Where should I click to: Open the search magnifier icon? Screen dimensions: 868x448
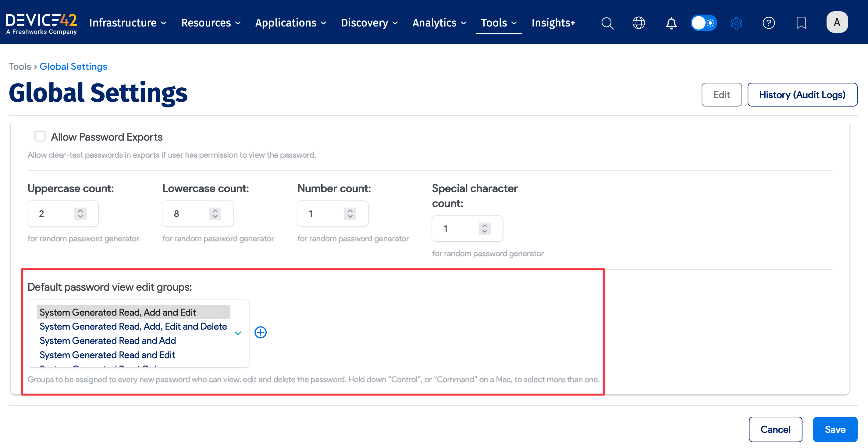pos(607,23)
